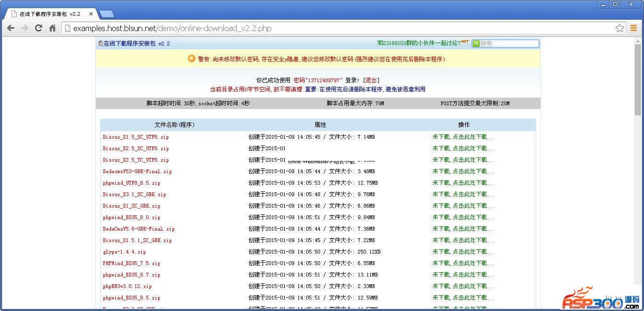Click the page header title 在线下载程序安装包
Screen dimensions: 644x311
129,44
